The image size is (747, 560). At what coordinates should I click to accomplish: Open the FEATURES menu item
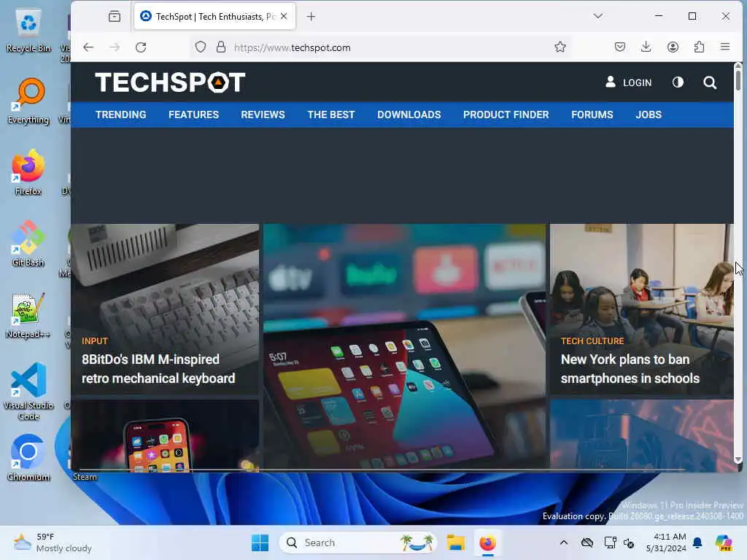pos(193,114)
